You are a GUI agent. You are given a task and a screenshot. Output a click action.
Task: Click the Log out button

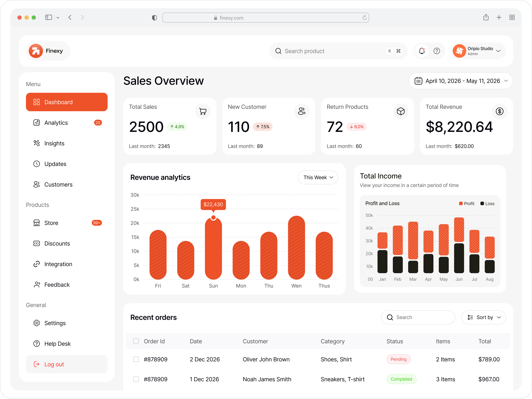click(x=54, y=364)
